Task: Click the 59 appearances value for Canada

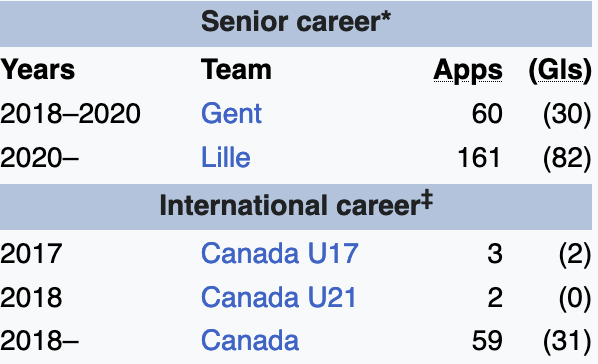Action: coord(487,340)
